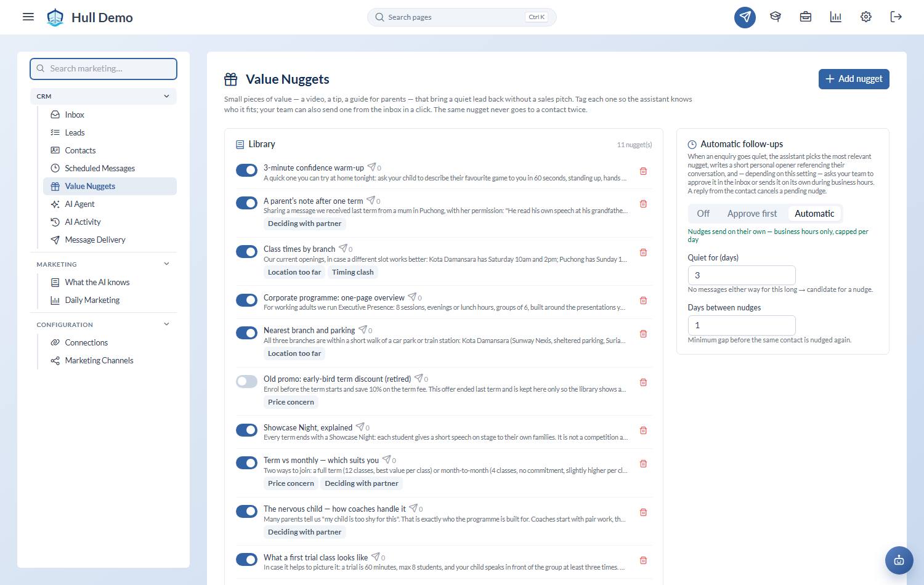Click the logout icon in header
This screenshot has width=924, height=585.
896,17
